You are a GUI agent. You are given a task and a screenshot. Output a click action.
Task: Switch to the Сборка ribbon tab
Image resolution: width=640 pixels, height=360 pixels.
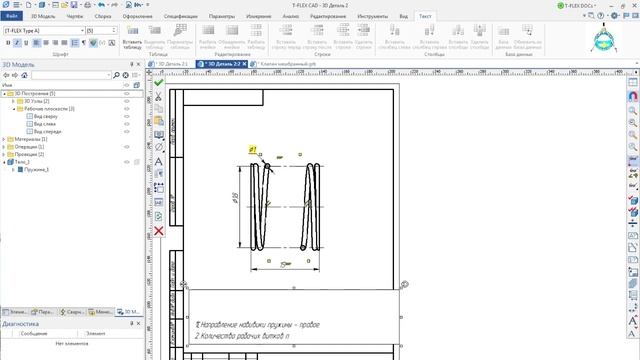pos(103,16)
